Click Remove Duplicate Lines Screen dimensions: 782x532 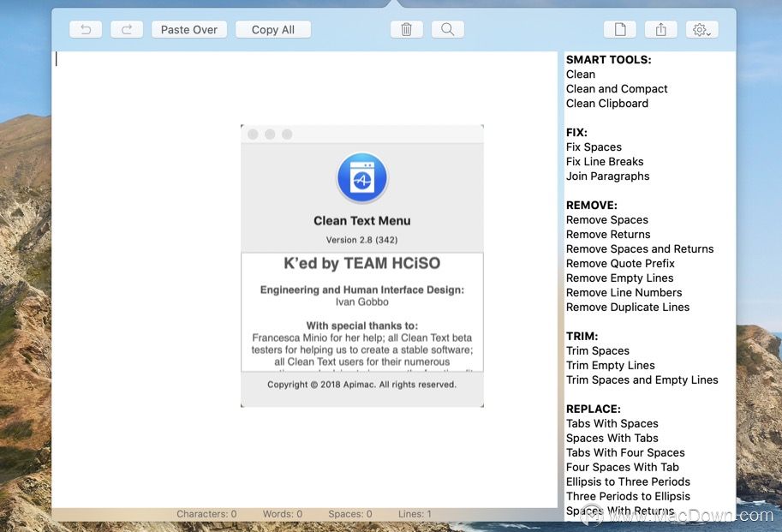tap(627, 308)
